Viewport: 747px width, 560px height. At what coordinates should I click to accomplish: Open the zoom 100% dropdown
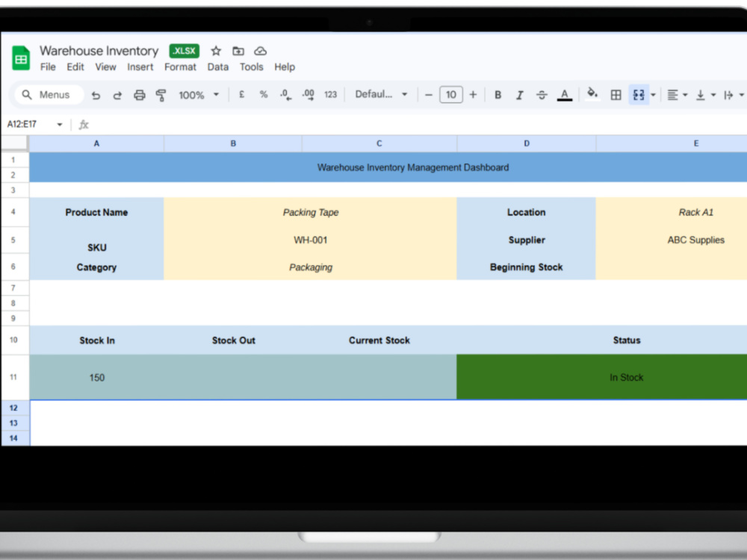(x=199, y=95)
